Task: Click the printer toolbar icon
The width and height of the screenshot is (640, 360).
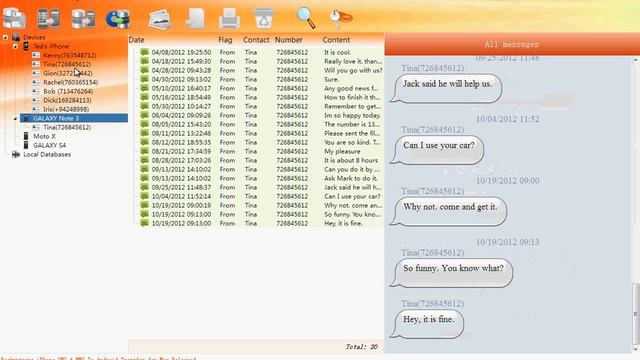Action: pyautogui.click(x=229, y=19)
